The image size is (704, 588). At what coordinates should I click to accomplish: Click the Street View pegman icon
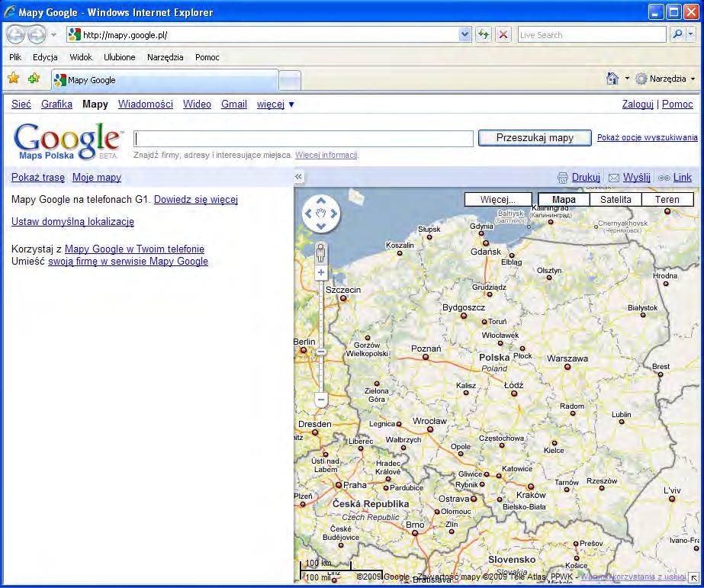320,252
